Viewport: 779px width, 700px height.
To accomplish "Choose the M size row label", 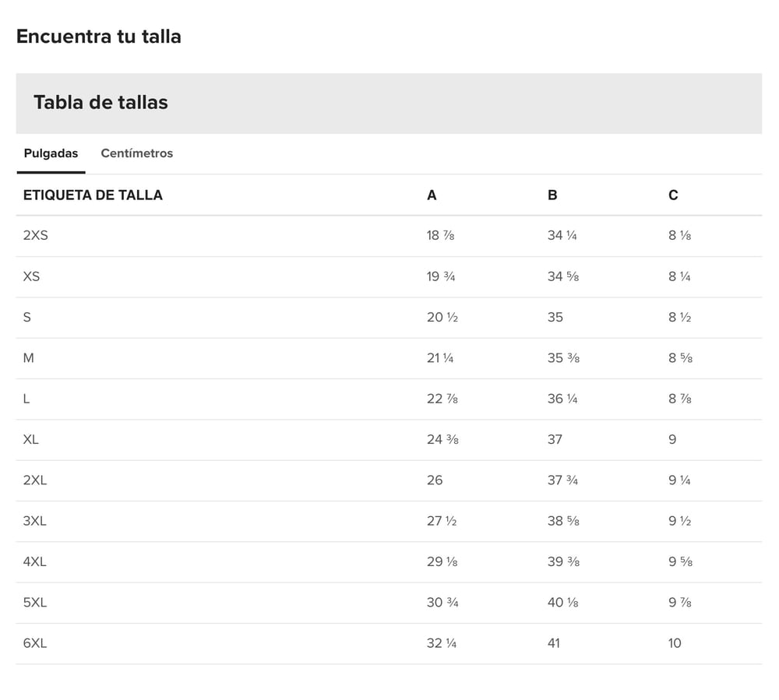I will click(x=29, y=358).
